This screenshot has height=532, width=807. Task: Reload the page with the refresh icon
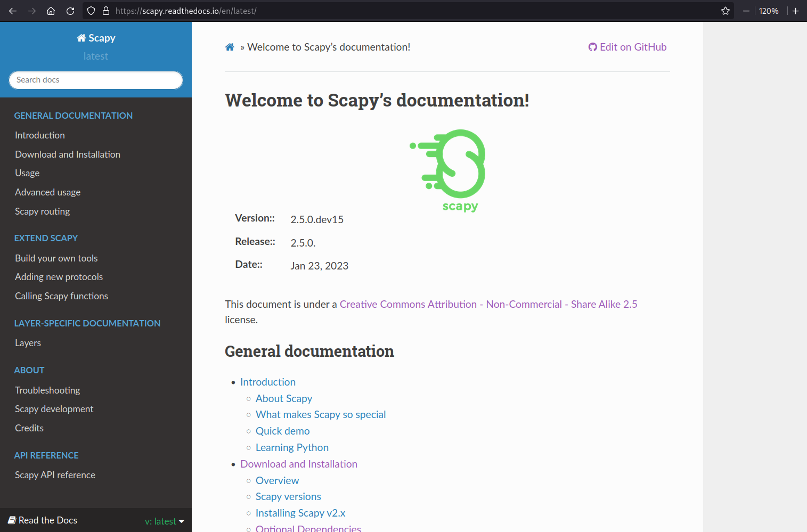(70, 11)
